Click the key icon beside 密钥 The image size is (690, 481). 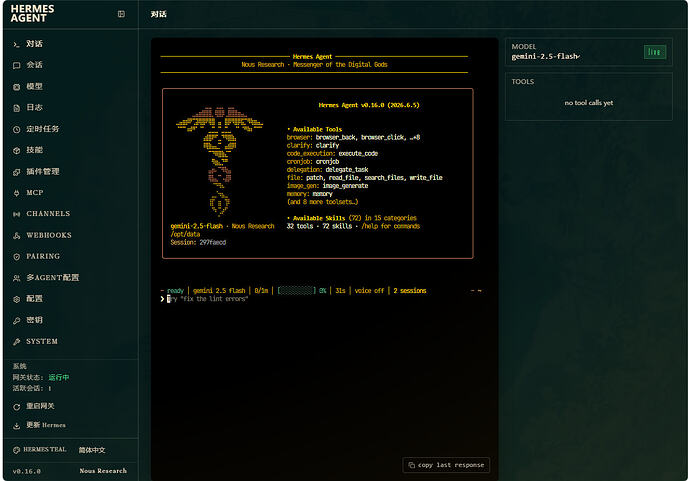coord(16,320)
